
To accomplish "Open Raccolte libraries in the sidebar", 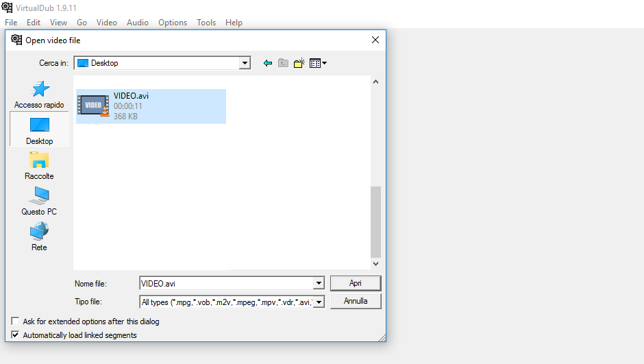I will click(x=40, y=166).
